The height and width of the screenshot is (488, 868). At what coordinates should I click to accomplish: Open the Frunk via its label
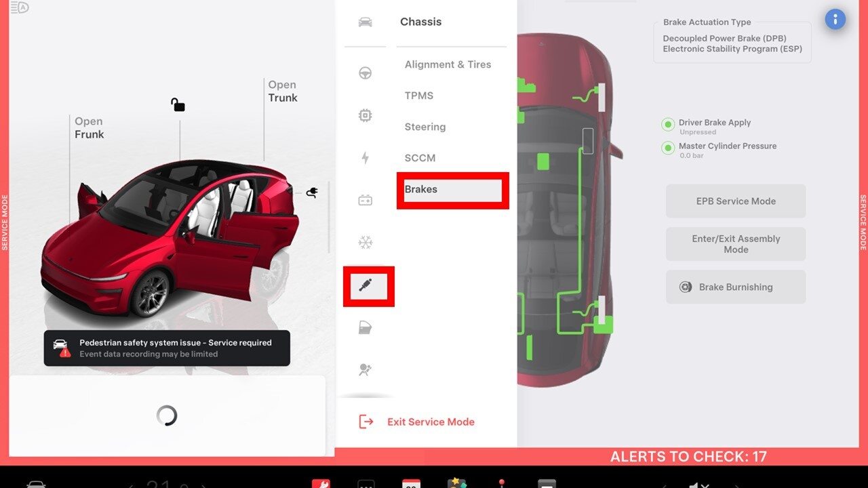pos(90,128)
